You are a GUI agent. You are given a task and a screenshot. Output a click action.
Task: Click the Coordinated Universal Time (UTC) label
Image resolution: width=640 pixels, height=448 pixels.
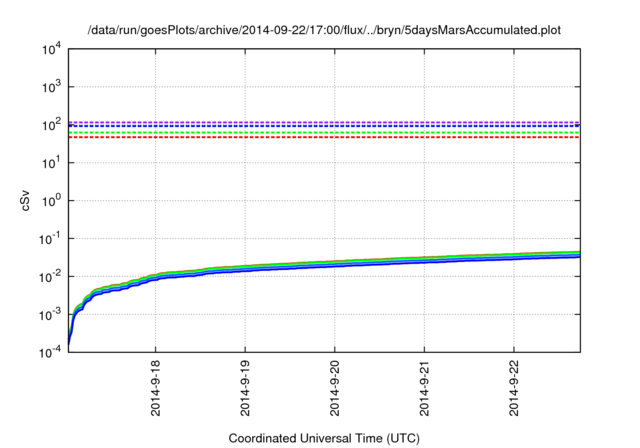[324, 438]
